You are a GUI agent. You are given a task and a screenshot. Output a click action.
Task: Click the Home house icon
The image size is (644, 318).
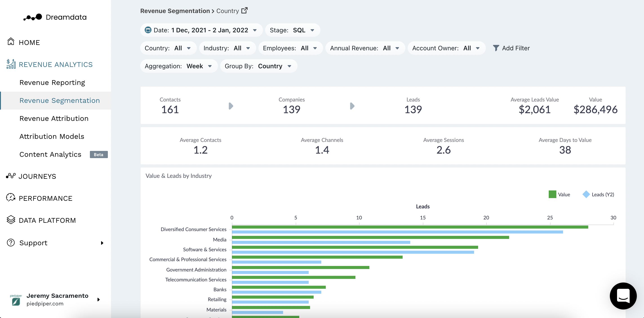pyautogui.click(x=11, y=42)
